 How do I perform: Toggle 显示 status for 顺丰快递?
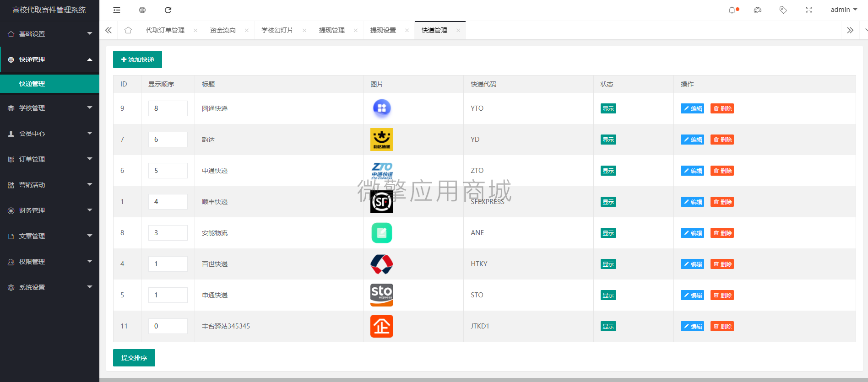(608, 202)
